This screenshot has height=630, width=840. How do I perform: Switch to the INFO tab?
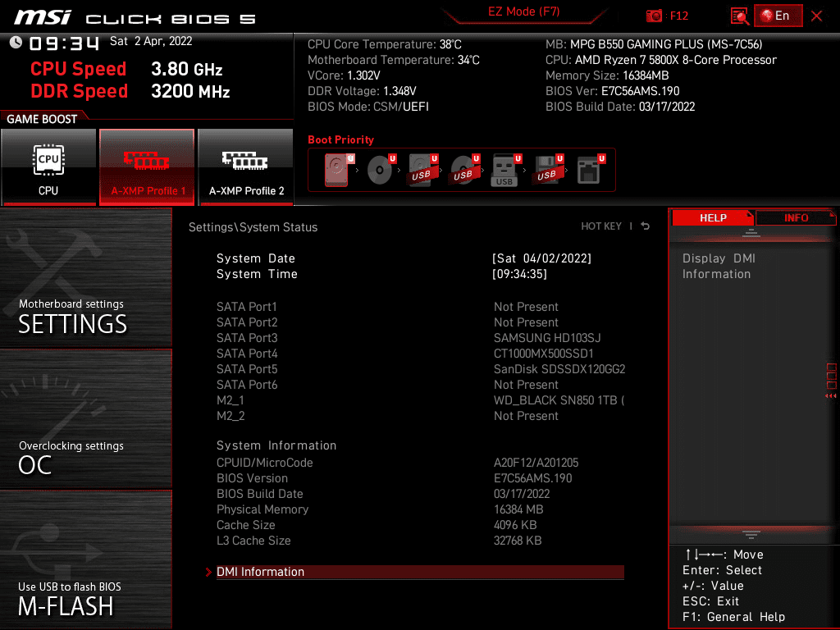pos(796,218)
